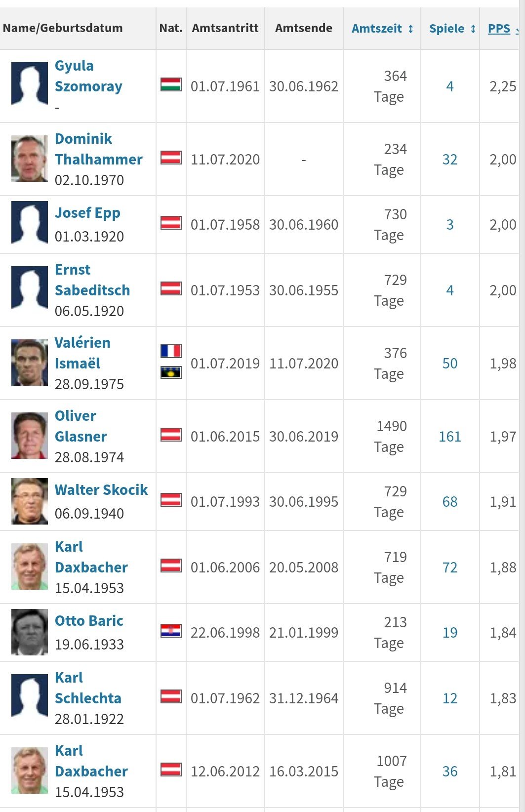The width and height of the screenshot is (525, 812).
Task: Open Dominik Thalhammer's portrait photo
Action: (30, 159)
